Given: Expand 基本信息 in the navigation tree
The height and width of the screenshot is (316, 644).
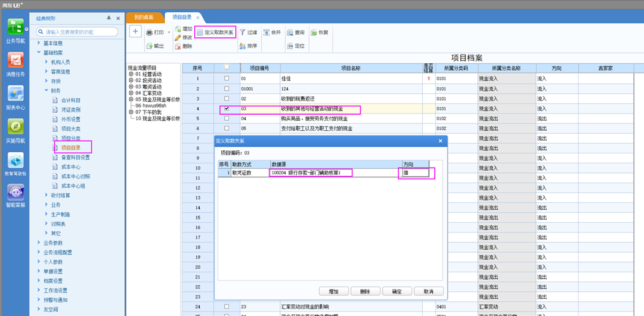Looking at the screenshot, I should point(39,43).
